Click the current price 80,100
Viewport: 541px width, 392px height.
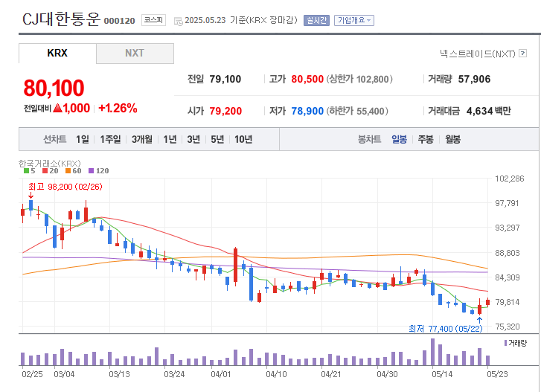[x=54, y=88]
